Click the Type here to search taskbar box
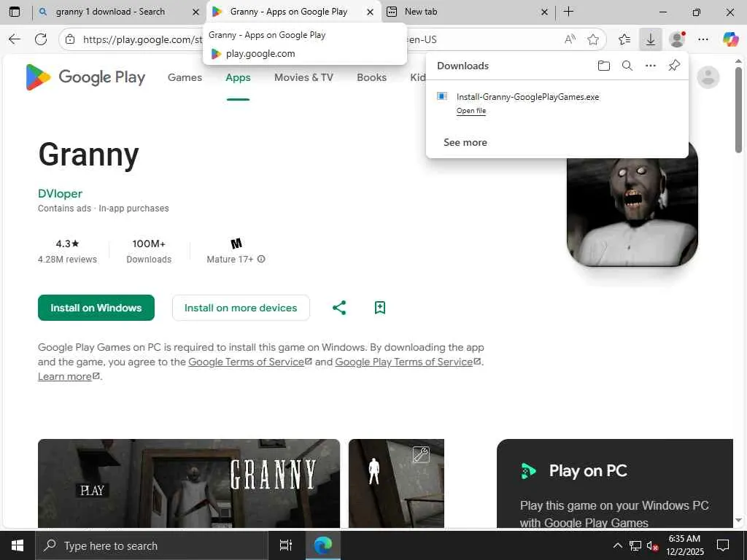Image resolution: width=747 pixels, height=560 pixels. [152, 545]
